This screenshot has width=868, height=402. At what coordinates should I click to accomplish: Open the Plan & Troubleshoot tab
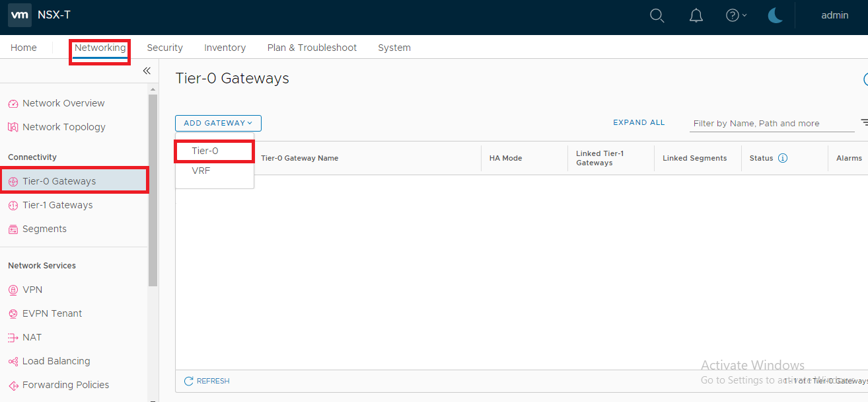pos(312,48)
